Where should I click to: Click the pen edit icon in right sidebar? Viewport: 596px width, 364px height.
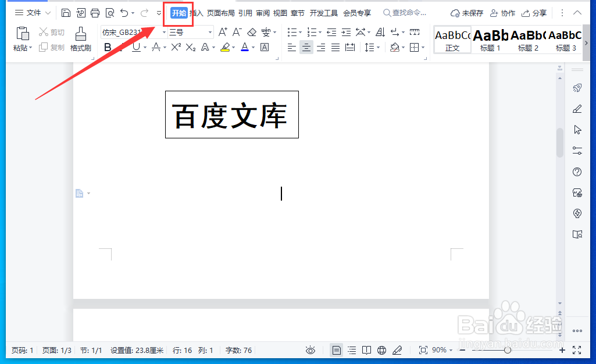(x=577, y=109)
